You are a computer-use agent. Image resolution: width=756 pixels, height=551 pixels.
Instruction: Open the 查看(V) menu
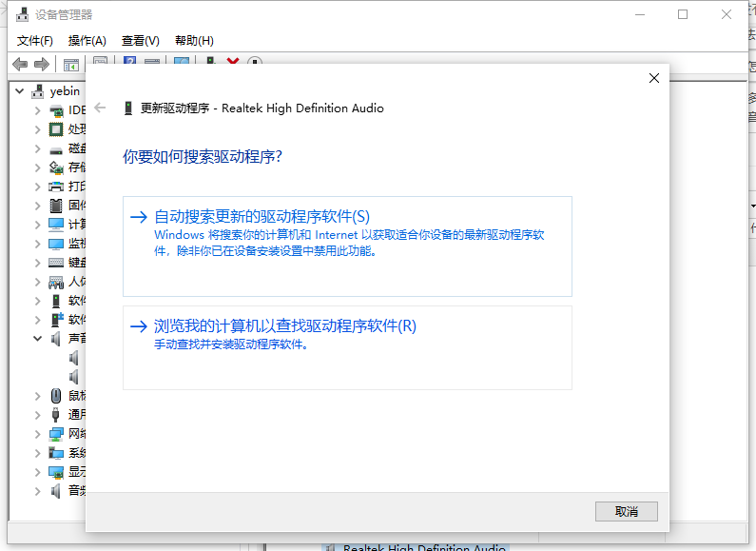140,41
